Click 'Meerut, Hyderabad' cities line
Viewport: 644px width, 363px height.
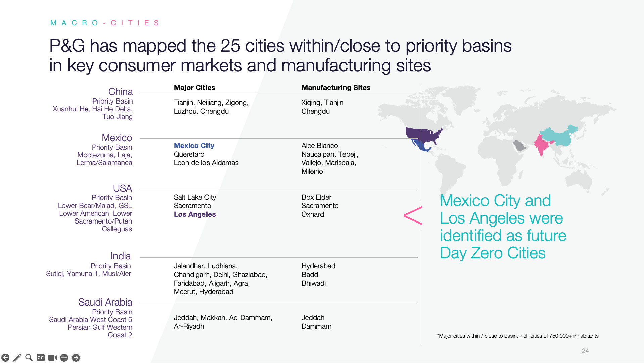pos(203,292)
